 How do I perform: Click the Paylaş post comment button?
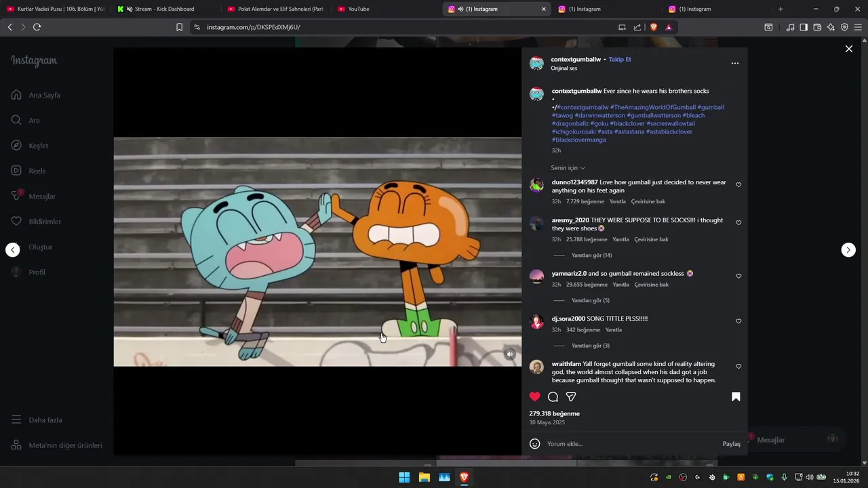tap(731, 444)
